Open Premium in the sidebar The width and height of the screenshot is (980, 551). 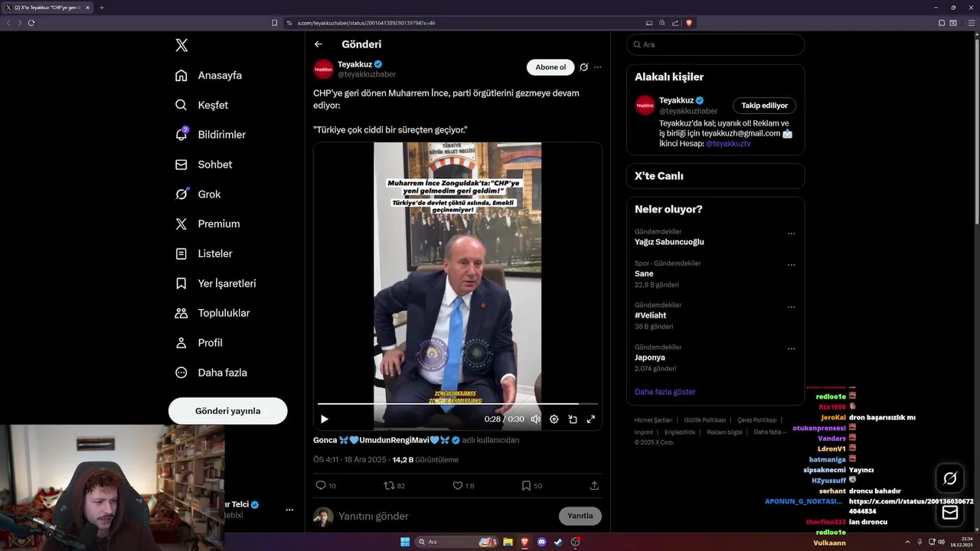[207, 224]
